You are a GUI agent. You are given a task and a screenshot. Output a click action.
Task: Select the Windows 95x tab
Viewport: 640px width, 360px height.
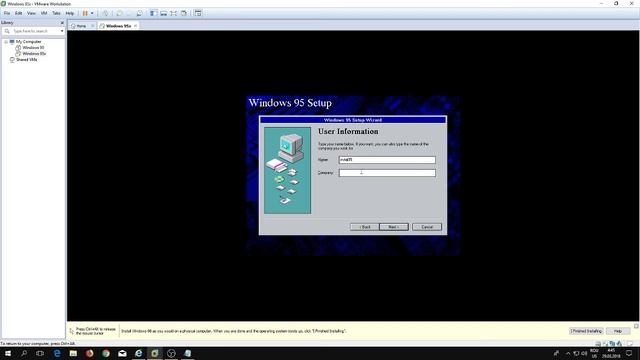pos(117,26)
